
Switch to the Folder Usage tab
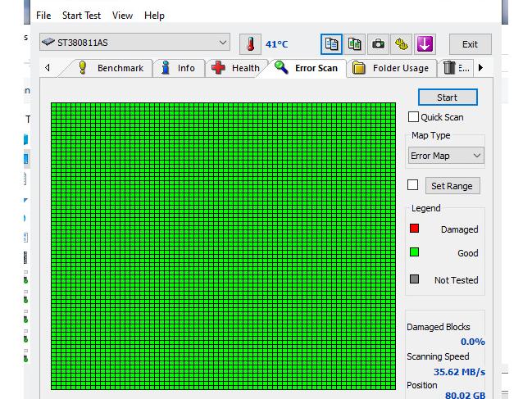click(x=391, y=68)
